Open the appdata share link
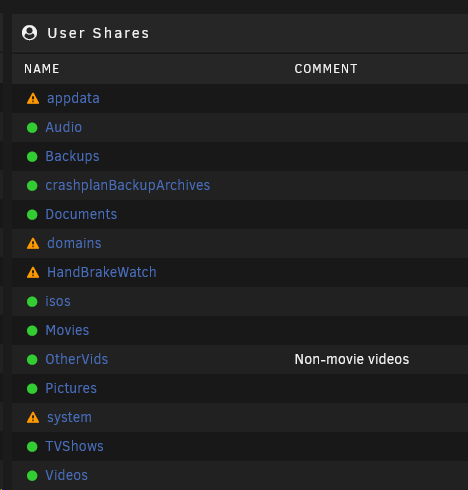Image resolution: width=468 pixels, height=490 pixels. click(73, 98)
